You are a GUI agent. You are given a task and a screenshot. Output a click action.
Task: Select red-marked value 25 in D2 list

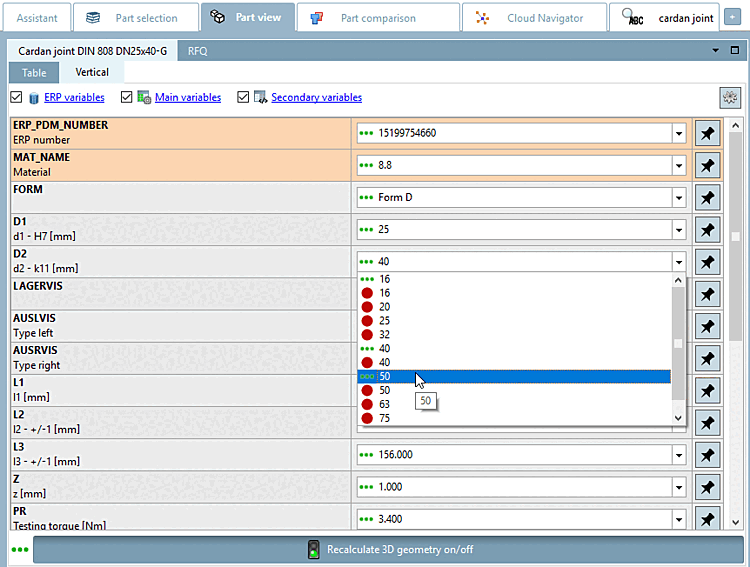(514, 321)
